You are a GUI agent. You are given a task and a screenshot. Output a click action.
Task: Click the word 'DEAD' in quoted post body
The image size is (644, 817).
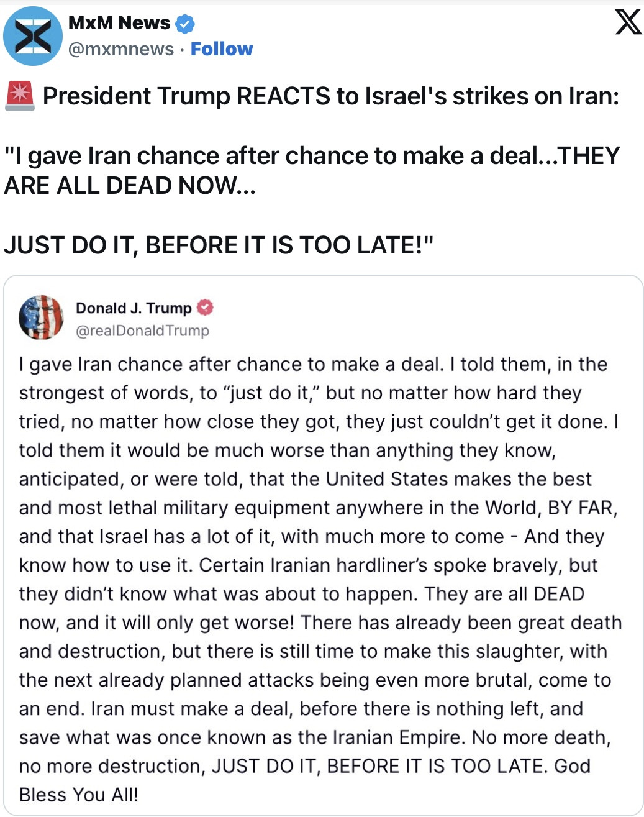click(x=558, y=594)
